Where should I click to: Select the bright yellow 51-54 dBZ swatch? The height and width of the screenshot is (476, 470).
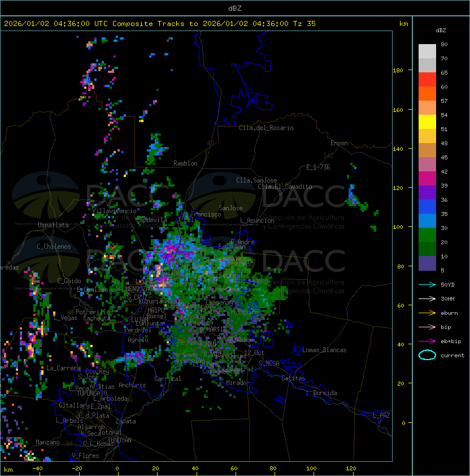coord(427,122)
